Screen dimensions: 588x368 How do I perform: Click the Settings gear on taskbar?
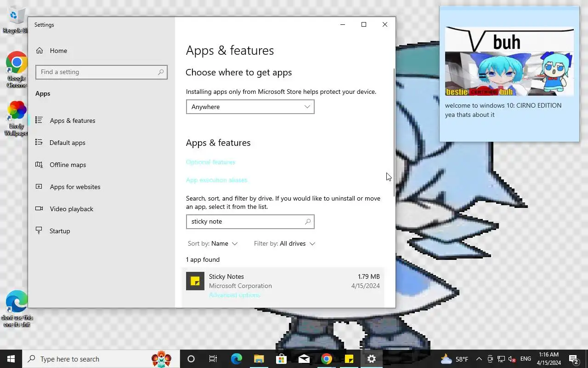(372, 359)
